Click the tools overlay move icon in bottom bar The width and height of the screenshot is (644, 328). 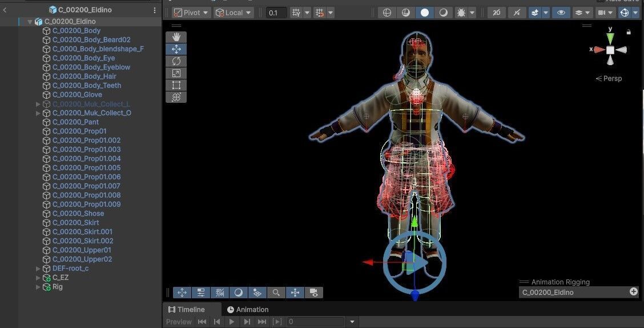pyautogui.click(x=182, y=293)
